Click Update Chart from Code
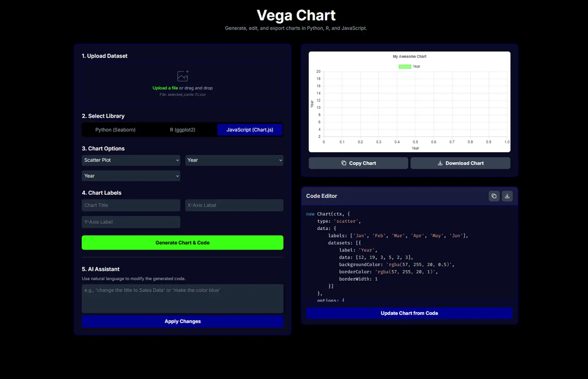588x379 pixels. pyautogui.click(x=409, y=313)
